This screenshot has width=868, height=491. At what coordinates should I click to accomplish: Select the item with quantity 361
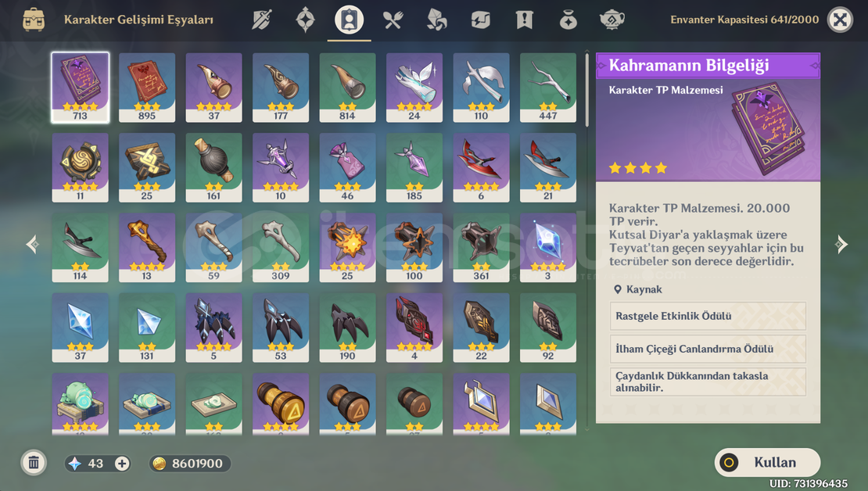481,247
